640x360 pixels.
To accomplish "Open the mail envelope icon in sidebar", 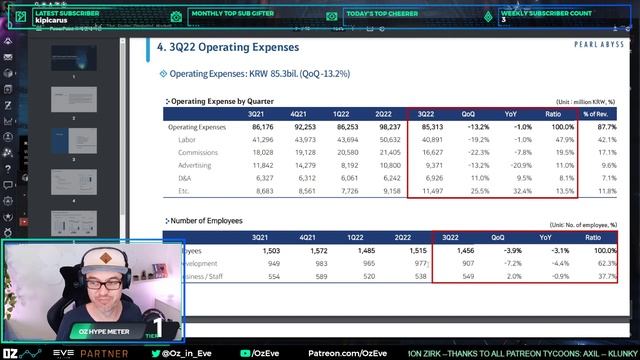I will click(8, 57).
